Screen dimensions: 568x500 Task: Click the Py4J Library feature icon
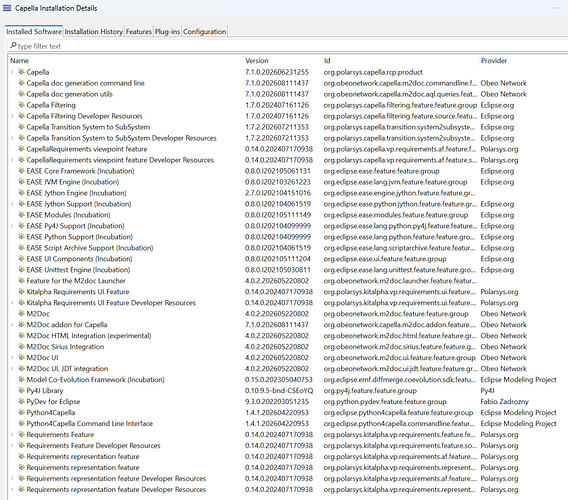pyautogui.click(x=21, y=390)
